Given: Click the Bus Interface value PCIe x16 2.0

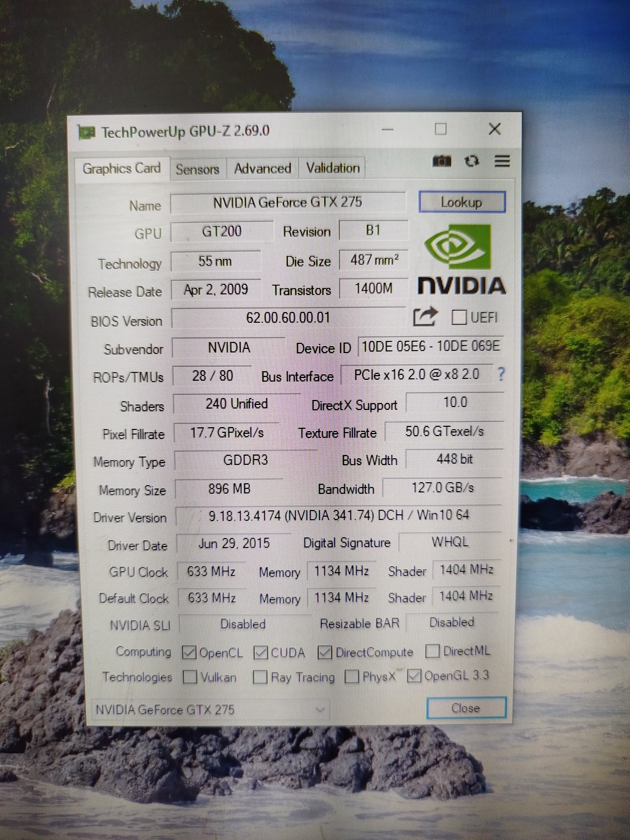Looking at the screenshot, I should pos(416,375).
